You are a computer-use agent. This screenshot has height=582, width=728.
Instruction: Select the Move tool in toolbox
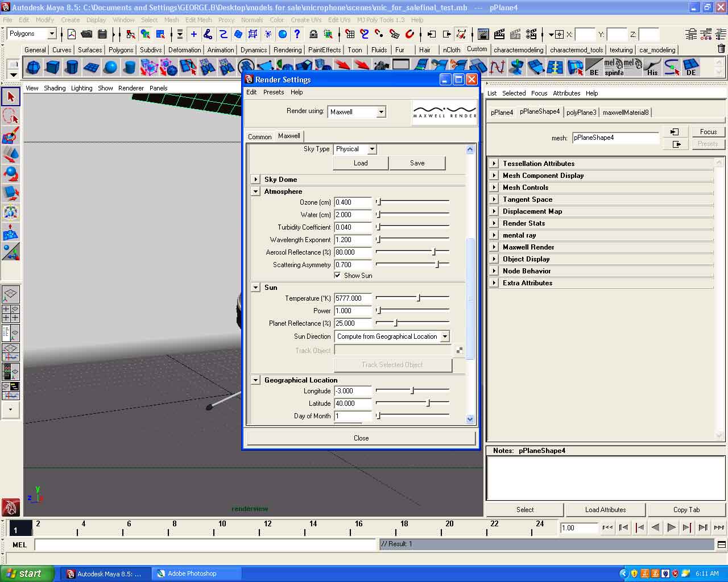(x=11, y=155)
